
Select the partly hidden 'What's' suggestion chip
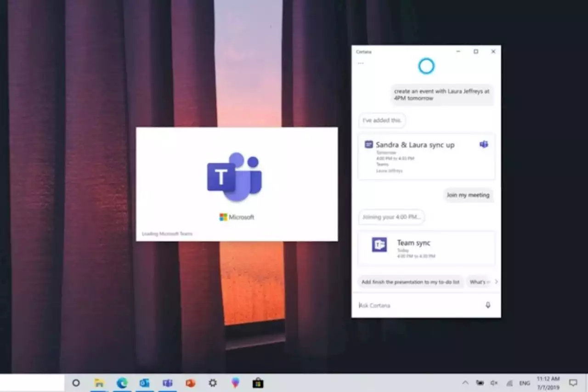480,282
